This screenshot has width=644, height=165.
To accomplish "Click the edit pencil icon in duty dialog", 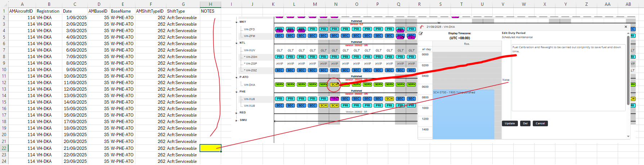I will tap(421, 34).
